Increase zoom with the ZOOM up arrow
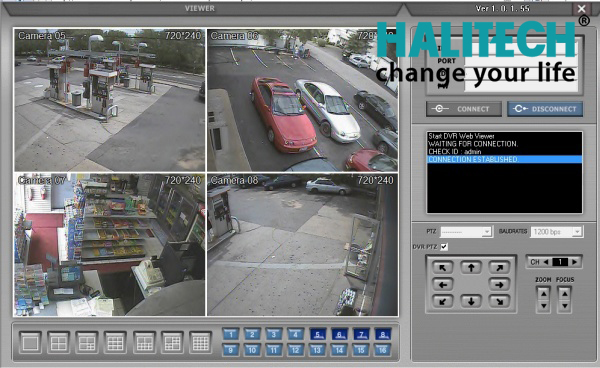This screenshot has width=600, height=368. click(543, 294)
